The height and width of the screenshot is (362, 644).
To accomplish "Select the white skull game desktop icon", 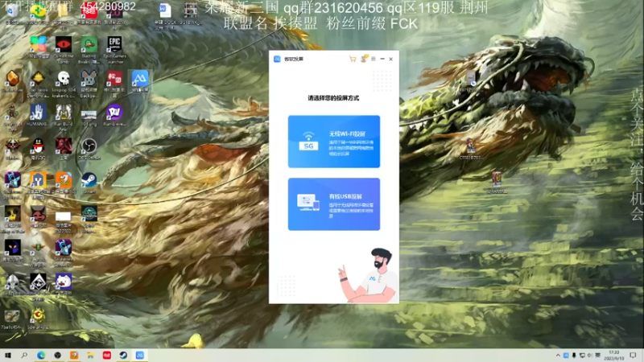I will (x=64, y=84).
